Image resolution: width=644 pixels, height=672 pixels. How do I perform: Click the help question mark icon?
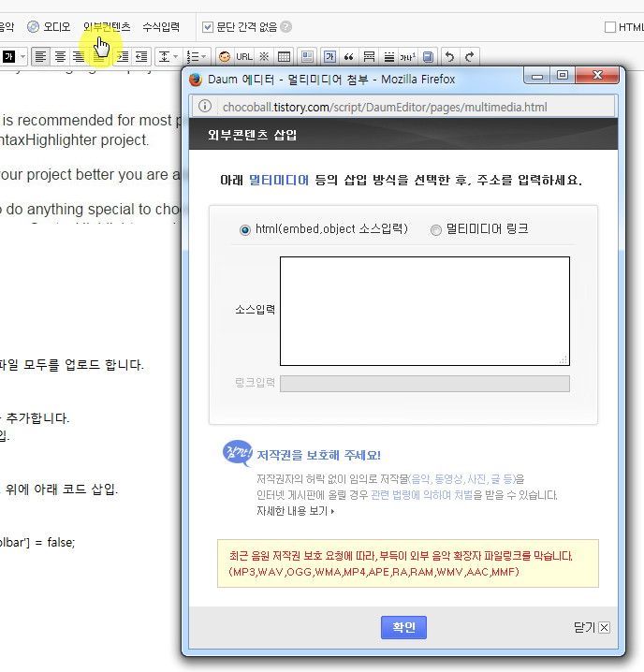pos(286,26)
